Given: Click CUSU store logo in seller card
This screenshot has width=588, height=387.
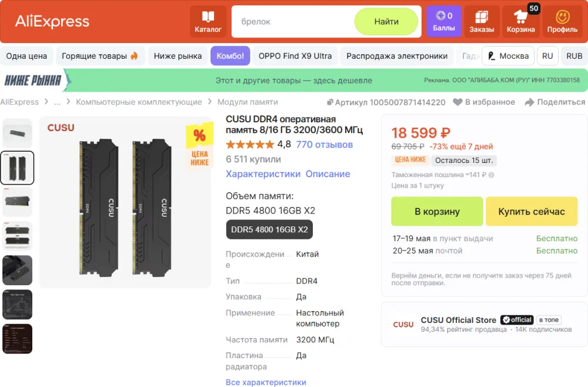Looking at the screenshot, I should tap(403, 325).
